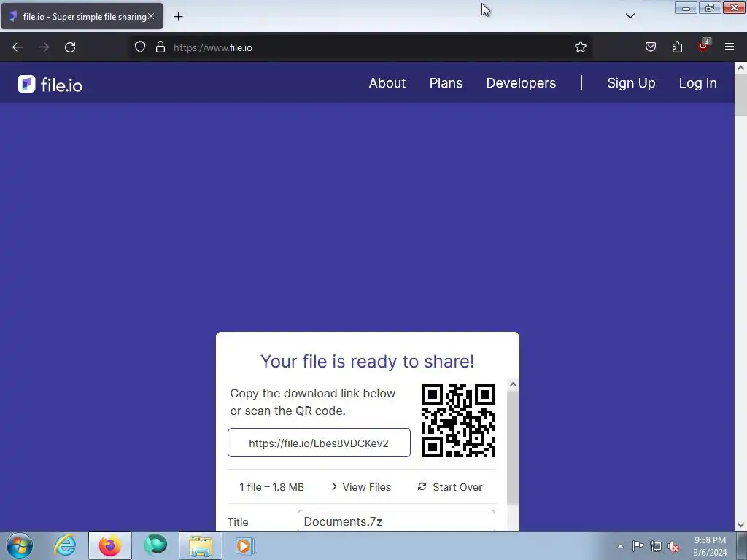Click the Sign Up link
Image resolution: width=747 pixels, height=560 pixels.
(631, 83)
